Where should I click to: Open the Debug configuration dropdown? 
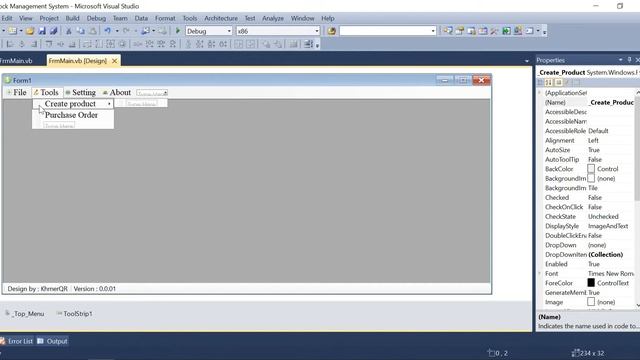[229, 31]
